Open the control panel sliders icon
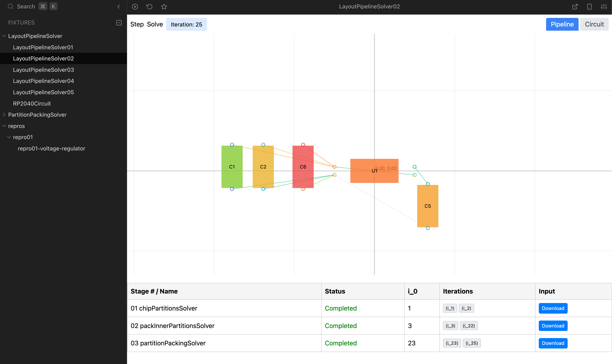This screenshot has width=612, height=364. tap(604, 7)
